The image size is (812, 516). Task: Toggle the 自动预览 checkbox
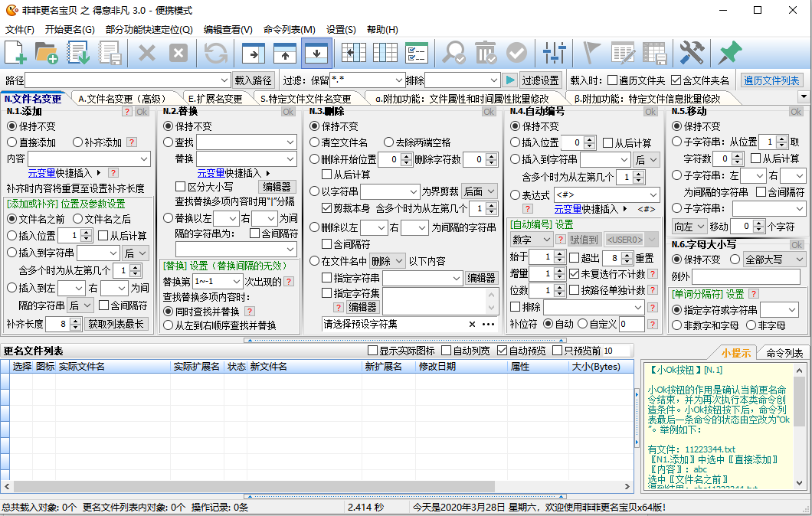click(x=503, y=351)
